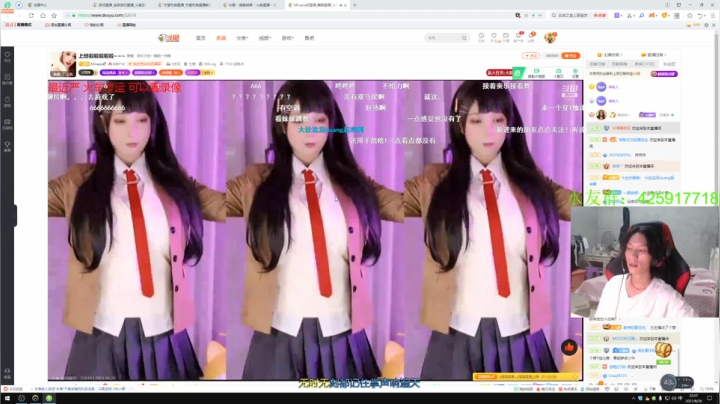The width and height of the screenshot is (720, 404).
Task: Select the third tab above the chat
Action: (x=645, y=64)
